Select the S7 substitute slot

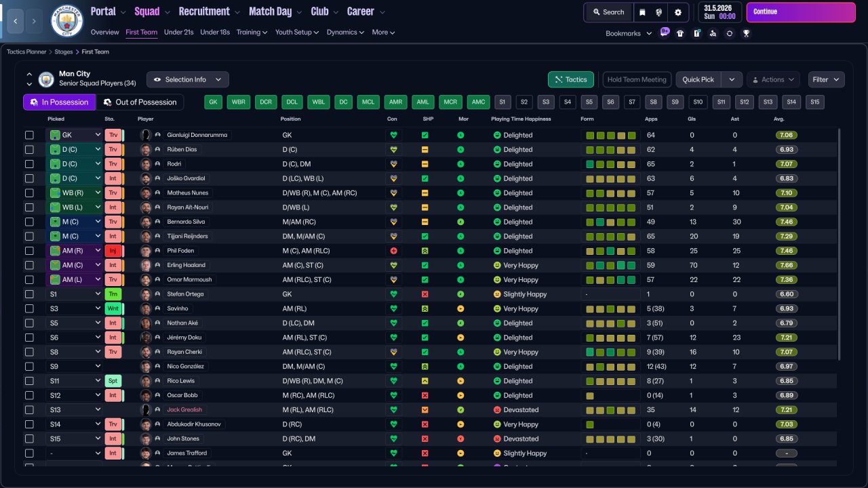click(632, 102)
